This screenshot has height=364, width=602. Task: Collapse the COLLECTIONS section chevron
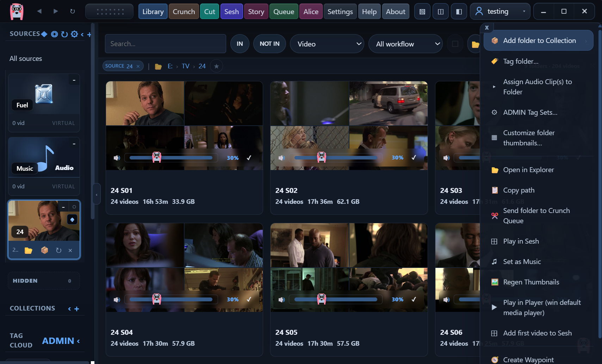tap(69, 309)
